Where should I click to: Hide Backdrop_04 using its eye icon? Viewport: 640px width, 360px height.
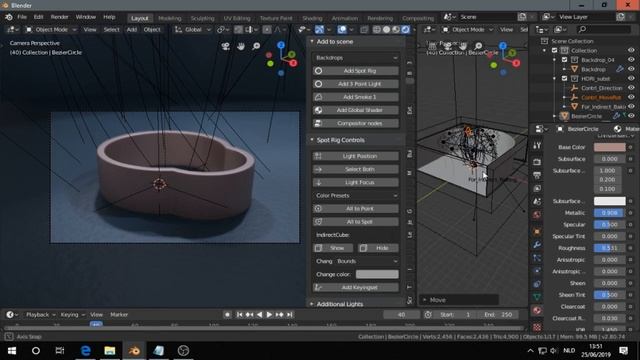point(631,60)
